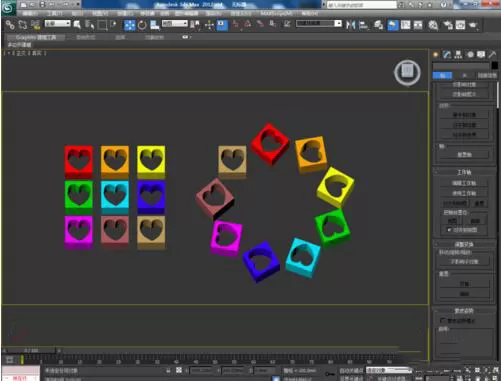Click the command panel vertical scrollbar
Screen dimensions: 501x381
(x=498, y=95)
